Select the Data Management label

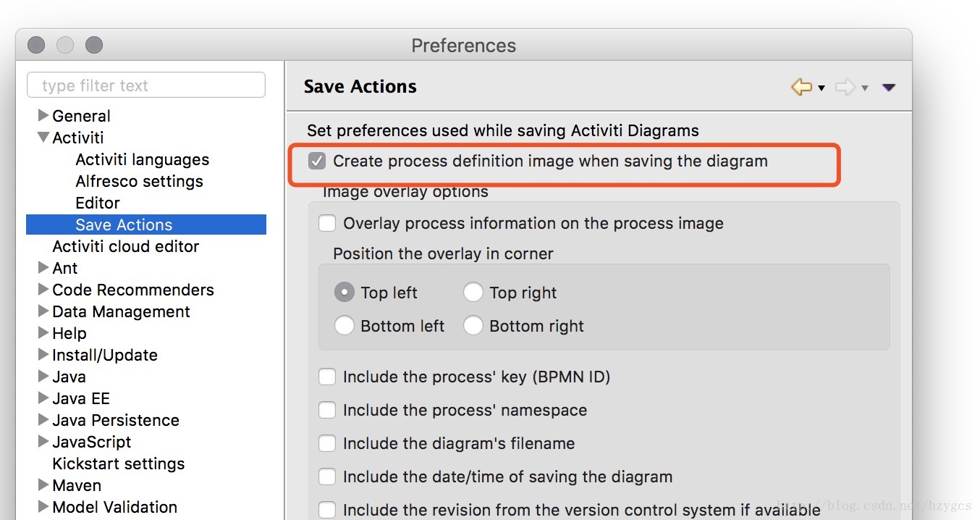(122, 311)
